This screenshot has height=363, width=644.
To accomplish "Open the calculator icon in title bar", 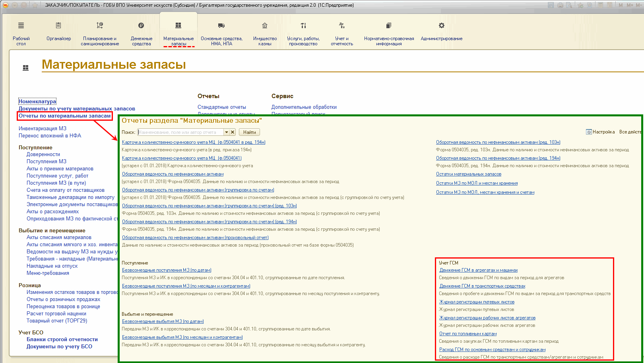I will tap(599, 5).
